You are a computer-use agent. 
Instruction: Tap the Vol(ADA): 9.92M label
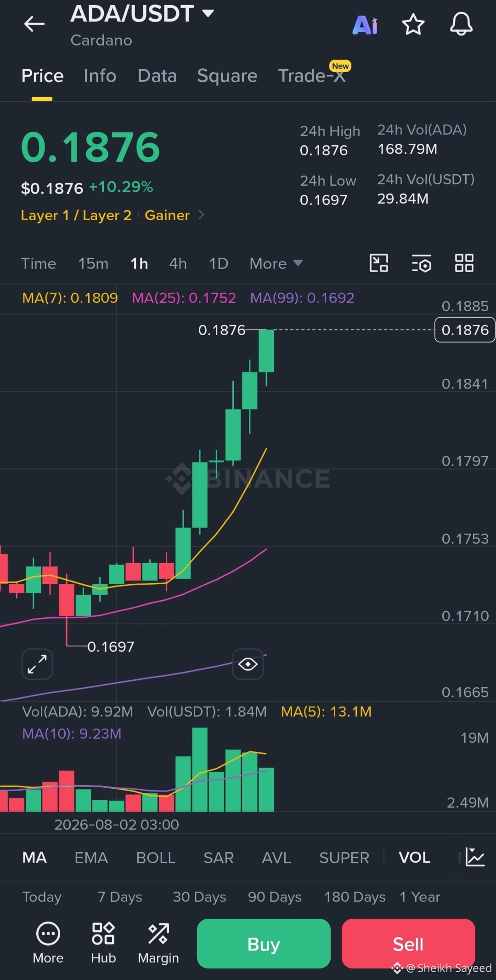pos(78,712)
